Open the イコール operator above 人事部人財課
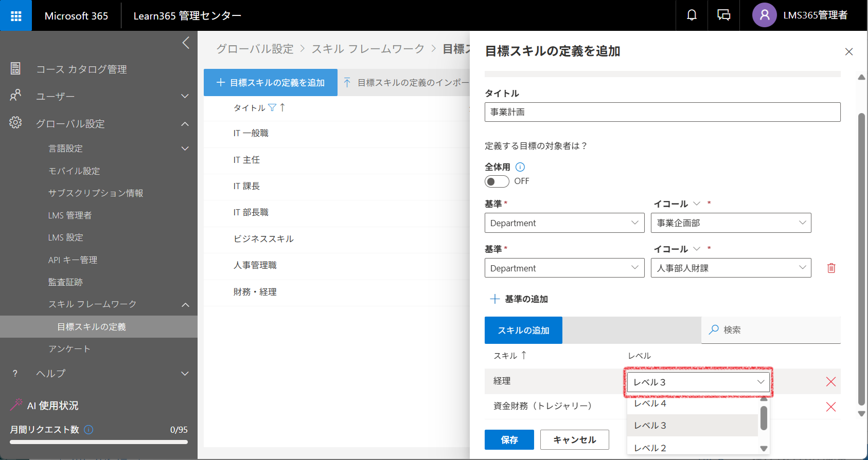The image size is (868, 460). point(677,249)
